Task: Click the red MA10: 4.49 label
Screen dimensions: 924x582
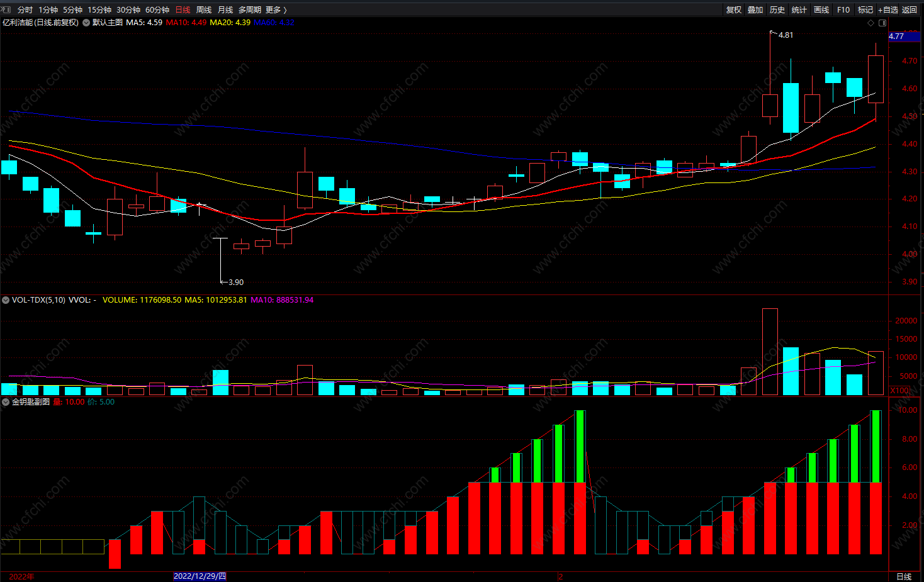Action: (186, 23)
